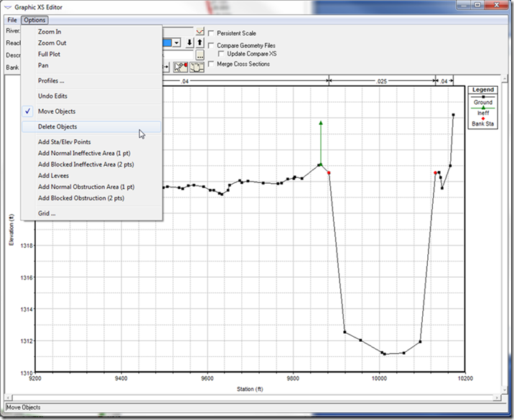Click the up arrow cross section button
Image resolution: width=514 pixels, height=420 pixels.
pos(200,42)
